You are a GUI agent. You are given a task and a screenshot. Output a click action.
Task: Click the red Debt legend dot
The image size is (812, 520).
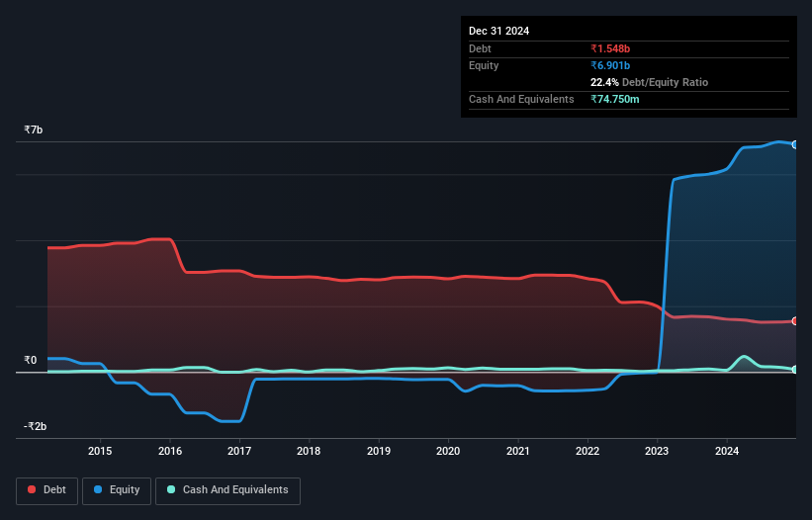pyautogui.click(x=32, y=489)
